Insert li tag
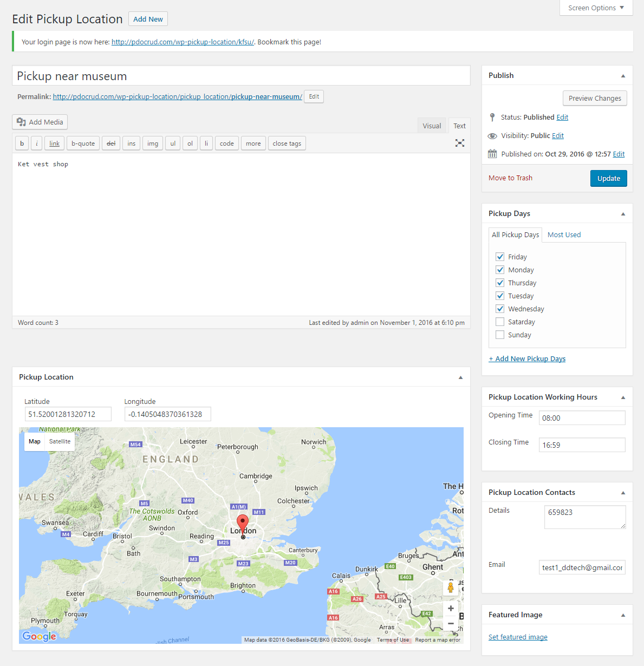 [206, 143]
